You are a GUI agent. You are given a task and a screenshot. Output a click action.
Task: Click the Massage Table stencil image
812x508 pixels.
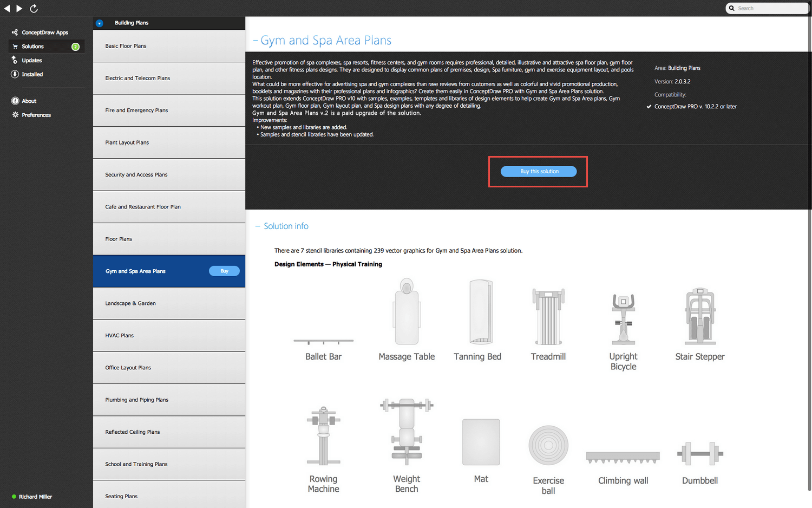407,311
